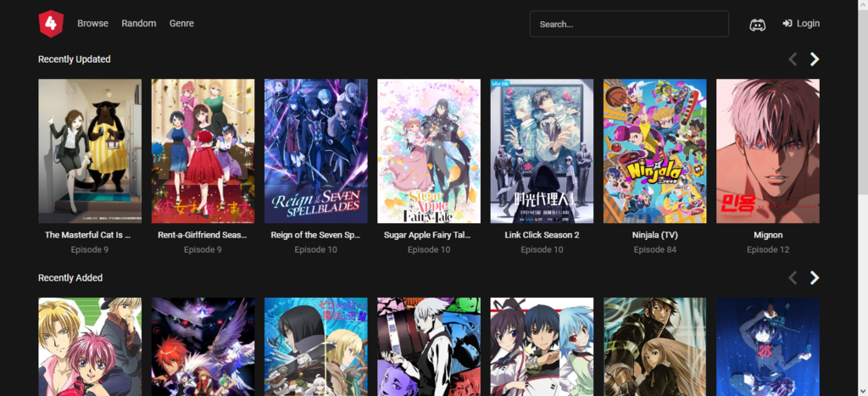The width and height of the screenshot is (868, 396).
Task: Click the red hexagon site logo
Action: click(x=51, y=24)
